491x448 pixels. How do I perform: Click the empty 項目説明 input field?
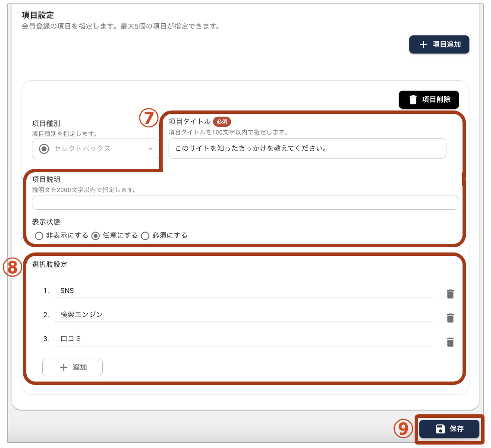(245, 202)
